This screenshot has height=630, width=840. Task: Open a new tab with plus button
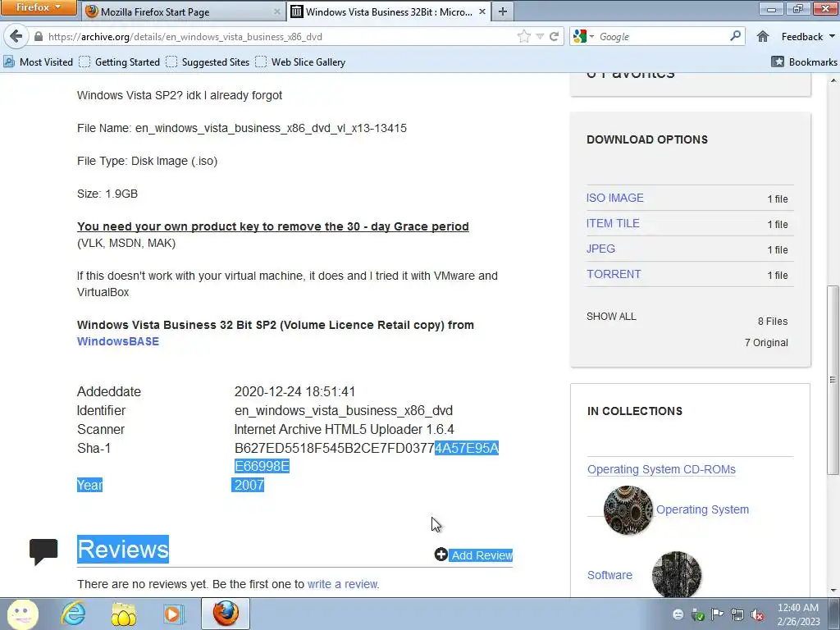point(503,11)
